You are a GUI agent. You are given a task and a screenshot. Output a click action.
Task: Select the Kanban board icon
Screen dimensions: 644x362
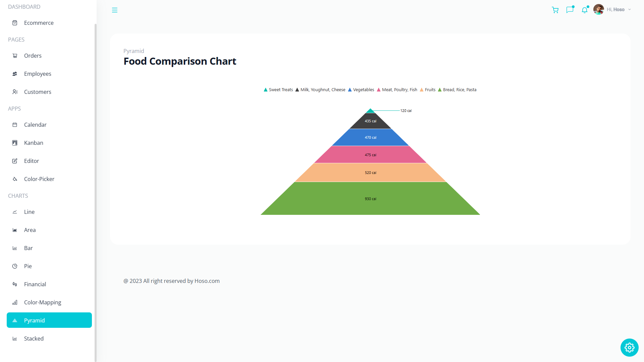(15, 143)
